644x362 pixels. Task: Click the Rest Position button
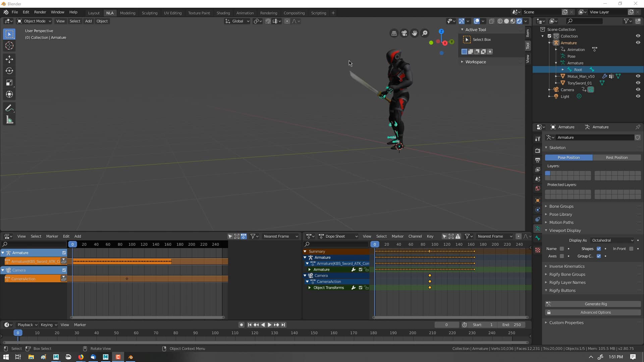coord(617,157)
